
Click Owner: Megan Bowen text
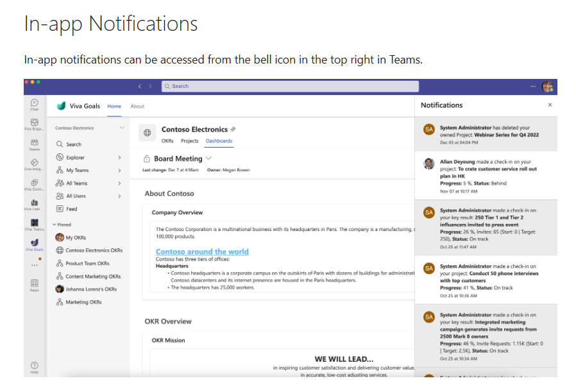228,170
